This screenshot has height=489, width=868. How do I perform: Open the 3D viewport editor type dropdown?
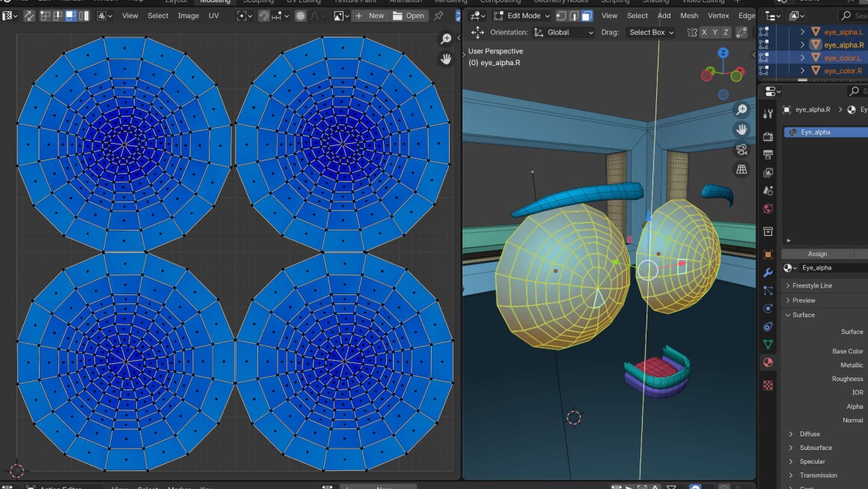pyautogui.click(x=477, y=16)
